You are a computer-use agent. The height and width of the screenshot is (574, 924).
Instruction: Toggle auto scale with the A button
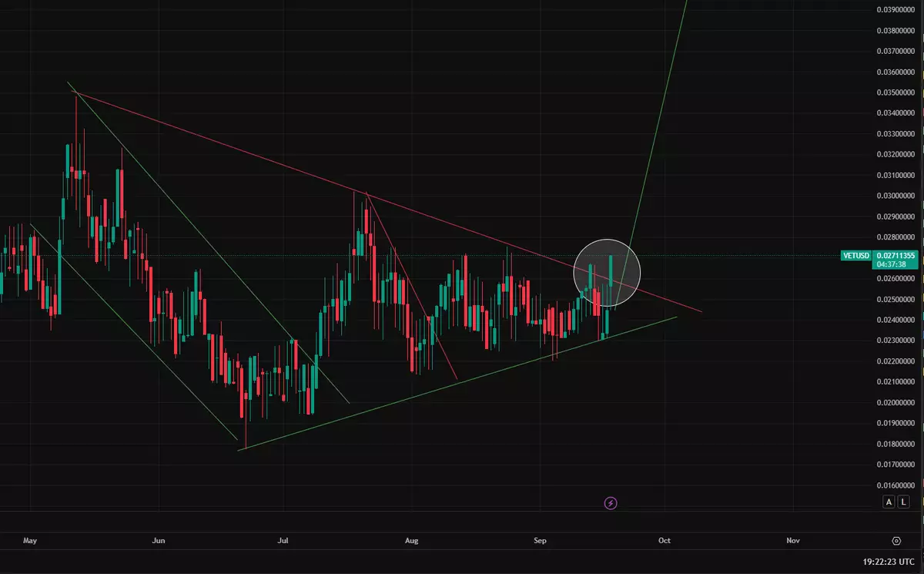(x=889, y=502)
